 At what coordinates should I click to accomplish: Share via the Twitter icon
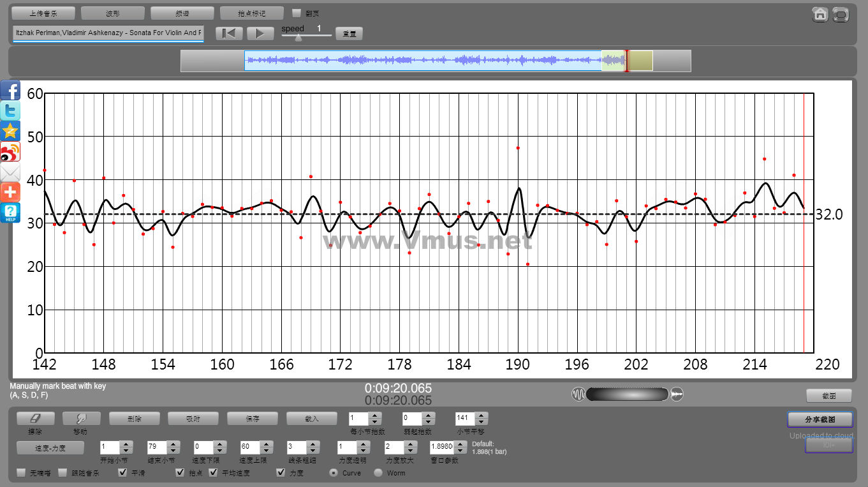(10, 111)
